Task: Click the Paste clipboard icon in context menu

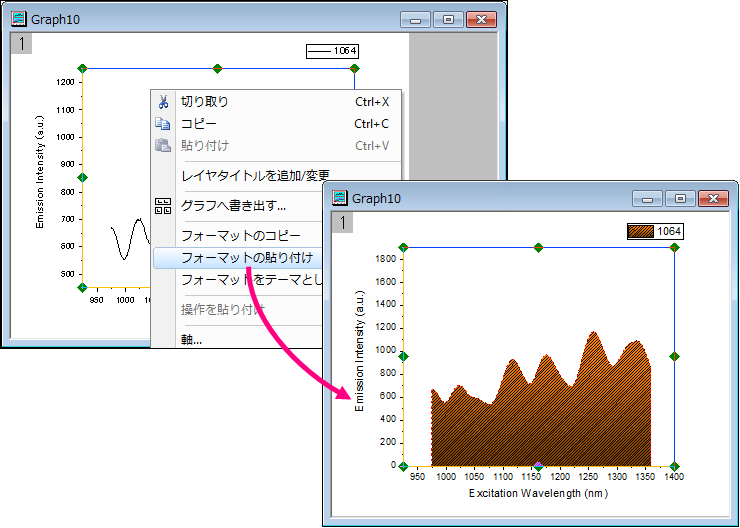Action: tap(163, 145)
